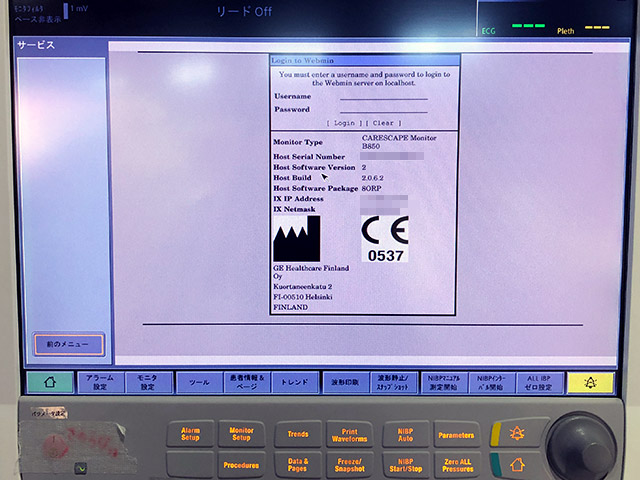The image size is (640, 480).
Task: Click the Host Software Package value 80RP
Action: 371,188
